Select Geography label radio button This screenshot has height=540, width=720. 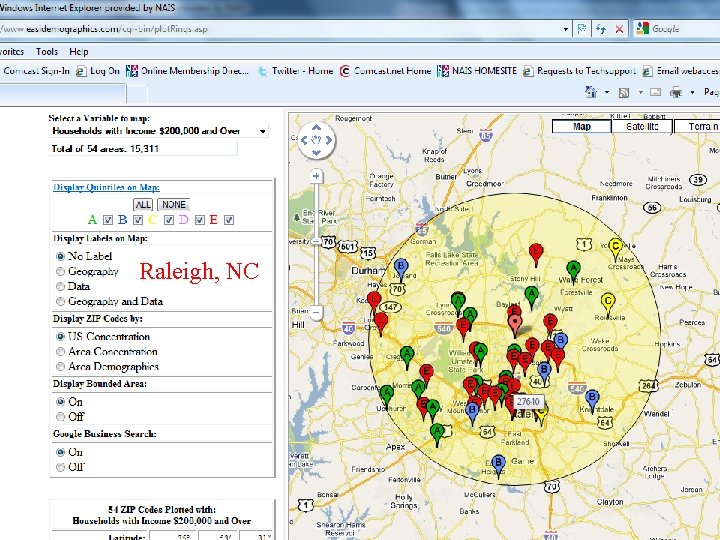click(x=60, y=271)
